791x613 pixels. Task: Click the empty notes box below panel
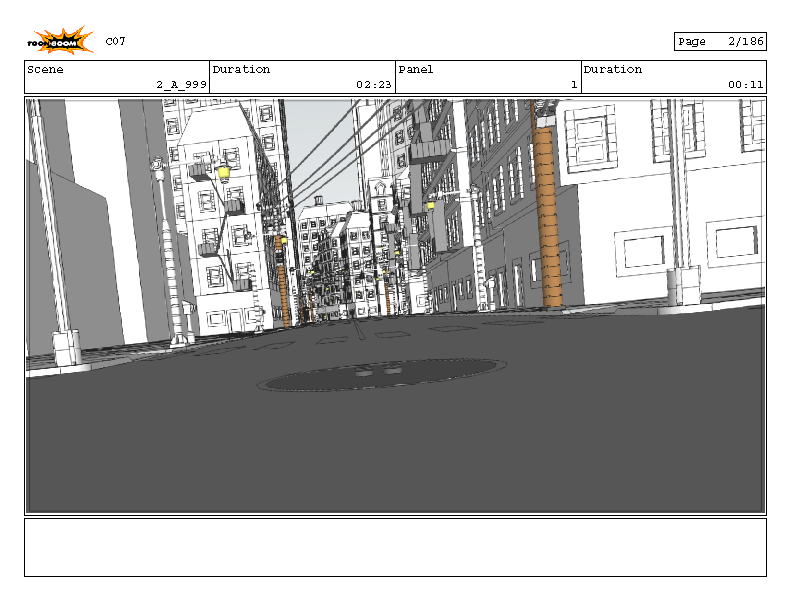point(396,547)
